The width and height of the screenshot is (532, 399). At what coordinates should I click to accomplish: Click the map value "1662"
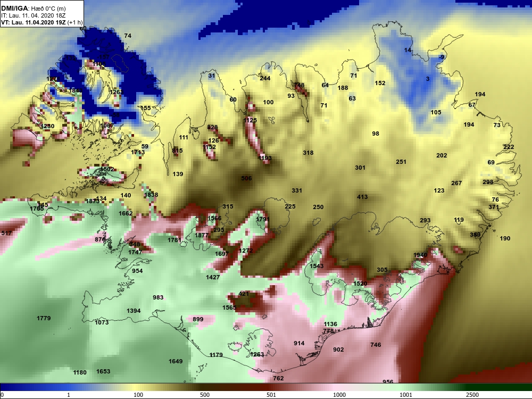click(x=126, y=213)
